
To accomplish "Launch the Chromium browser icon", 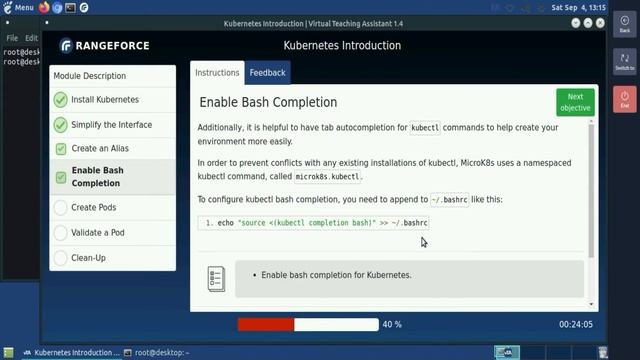I will (x=57, y=7).
